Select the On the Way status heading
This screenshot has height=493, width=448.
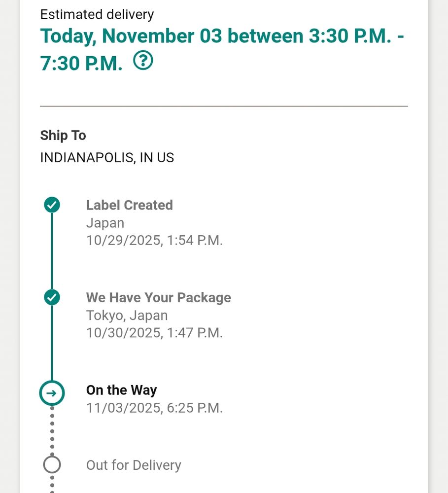click(121, 390)
